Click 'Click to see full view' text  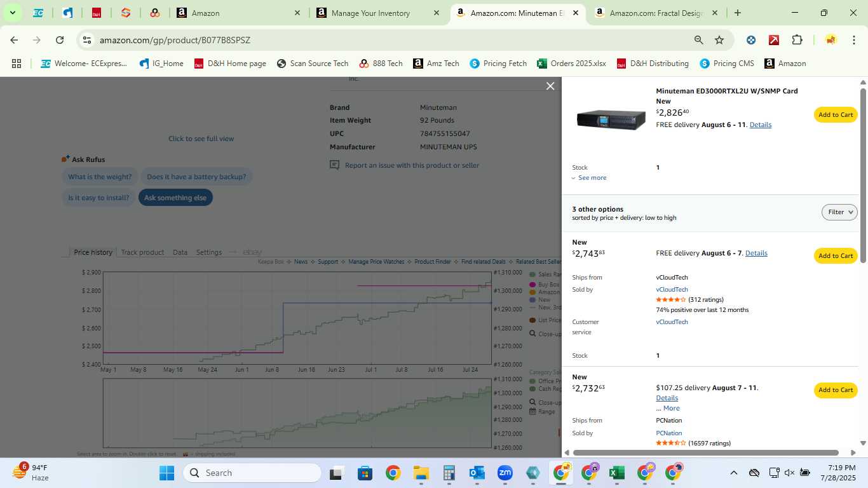pos(201,139)
